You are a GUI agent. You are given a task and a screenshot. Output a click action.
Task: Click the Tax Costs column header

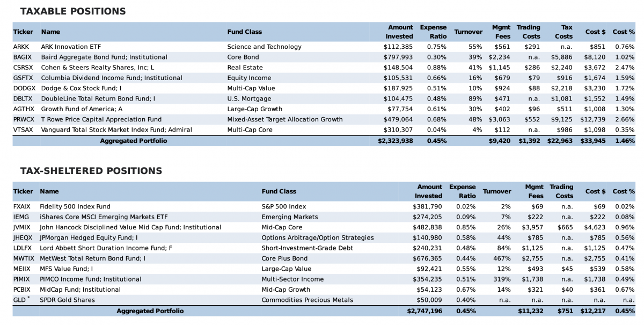coord(563,32)
